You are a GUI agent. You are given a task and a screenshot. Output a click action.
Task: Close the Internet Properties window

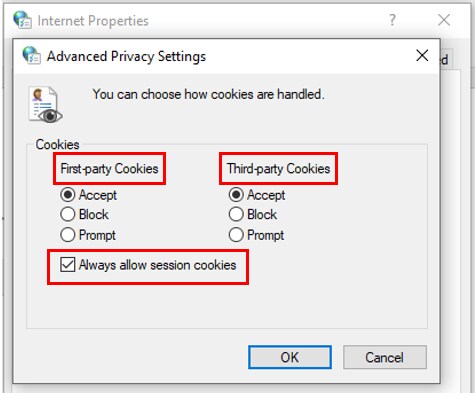444,20
